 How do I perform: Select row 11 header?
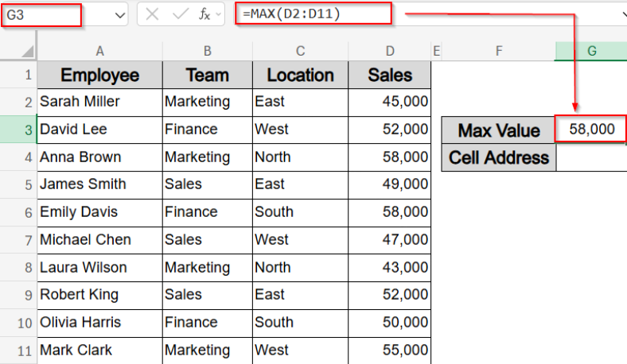click(x=18, y=350)
